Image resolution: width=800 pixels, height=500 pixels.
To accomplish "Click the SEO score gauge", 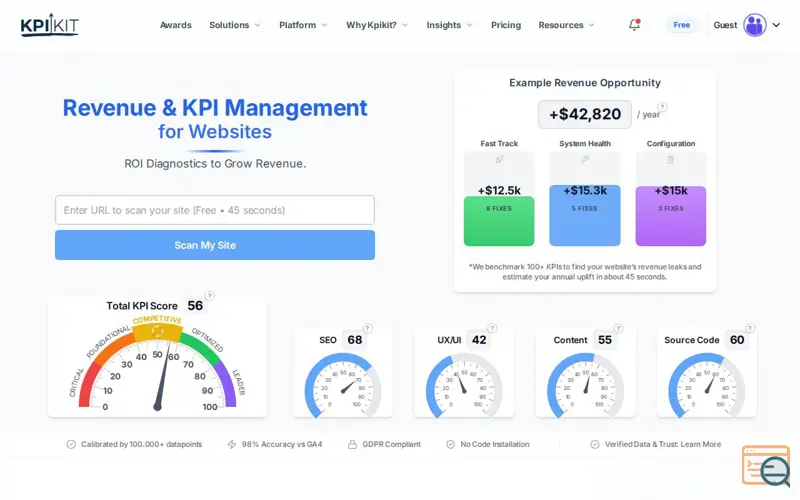I will click(x=343, y=386).
